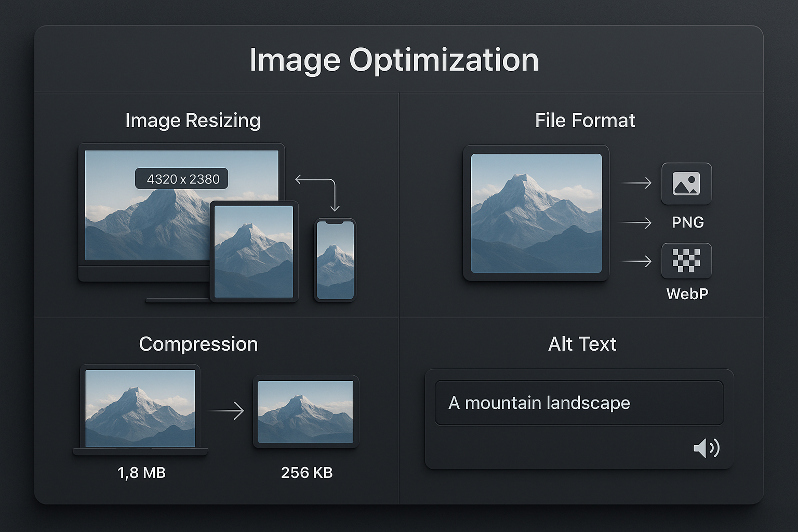Select the phone image preview

point(335,260)
